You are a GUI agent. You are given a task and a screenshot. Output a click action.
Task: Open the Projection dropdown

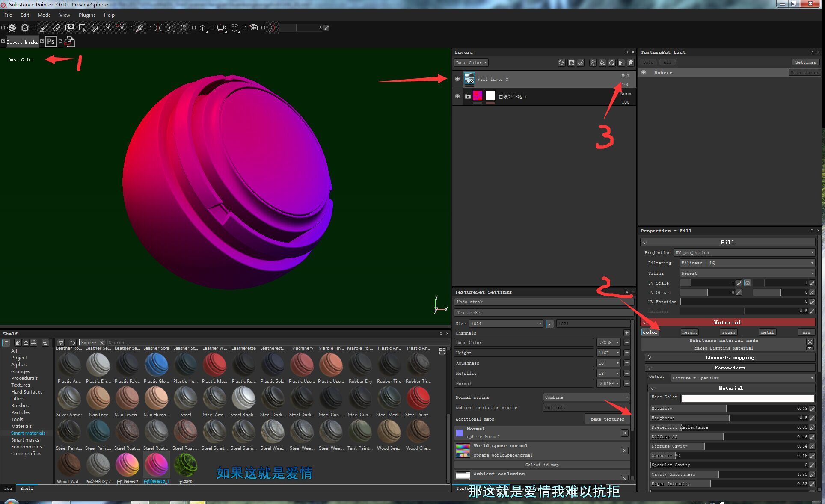point(744,252)
